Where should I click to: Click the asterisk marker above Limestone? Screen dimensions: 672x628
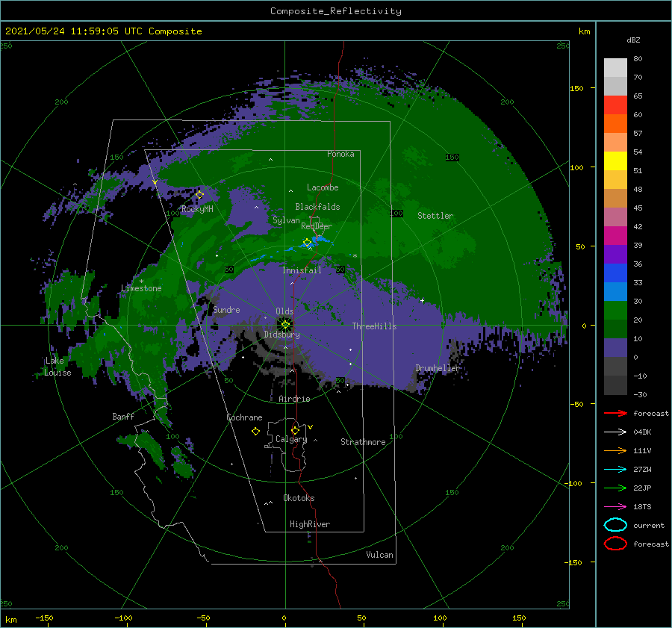tap(141, 282)
